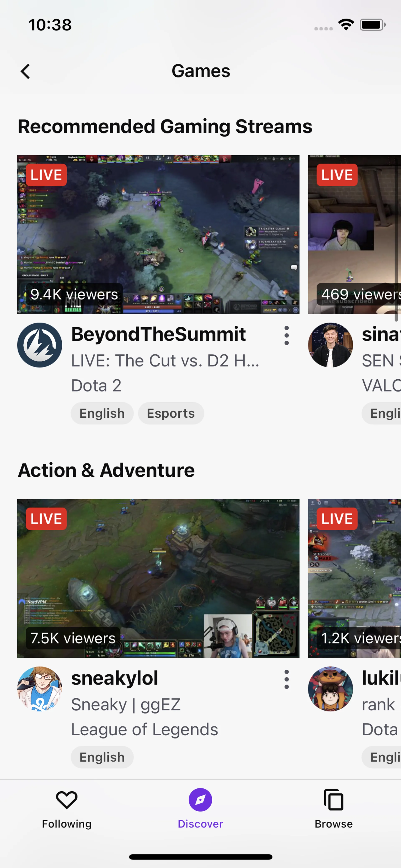Open sneakylol's League of Legends stream thumbnail
The width and height of the screenshot is (401, 868).
(x=158, y=578)
